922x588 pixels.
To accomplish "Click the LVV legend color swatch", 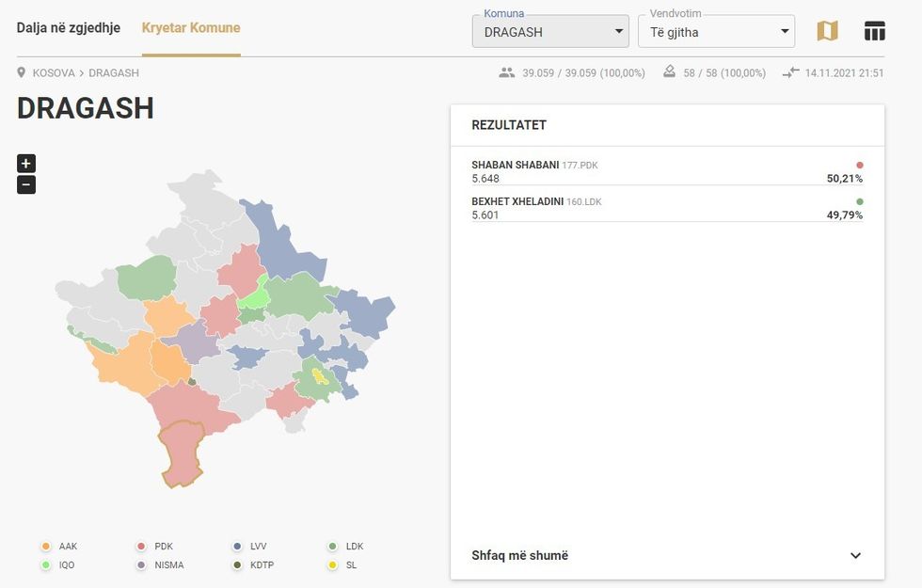I will point(237,547).
